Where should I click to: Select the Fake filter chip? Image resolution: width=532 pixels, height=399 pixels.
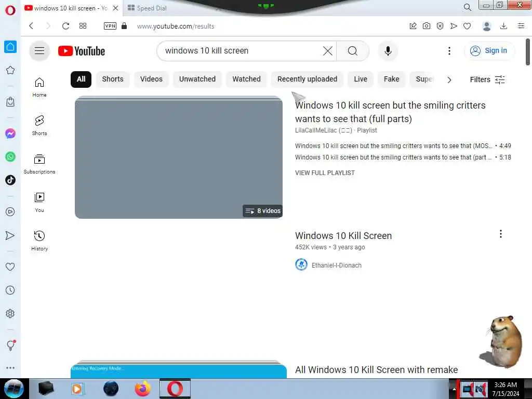392,79
